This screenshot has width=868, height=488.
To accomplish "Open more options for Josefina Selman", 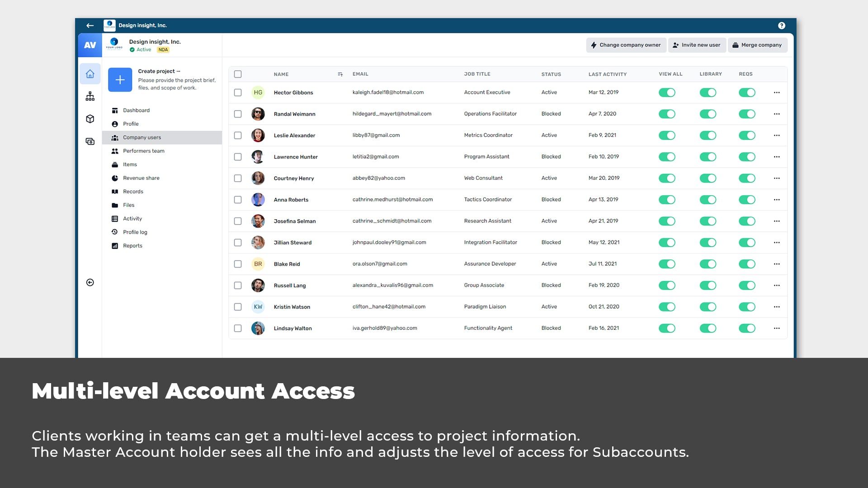I will coord(777,221).
